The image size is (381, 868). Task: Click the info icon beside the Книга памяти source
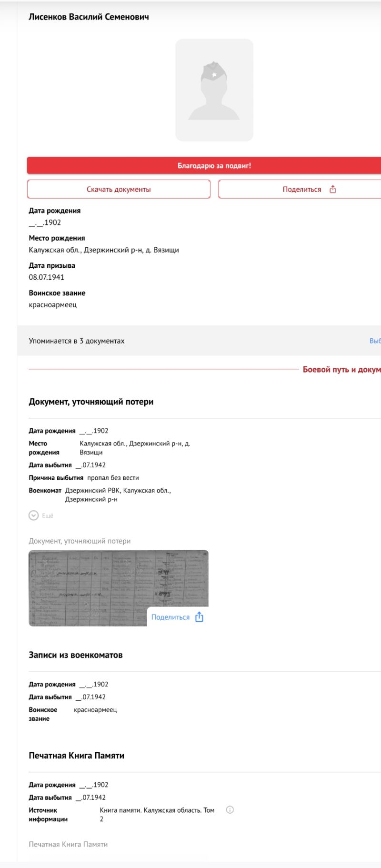tap(230, 809)
